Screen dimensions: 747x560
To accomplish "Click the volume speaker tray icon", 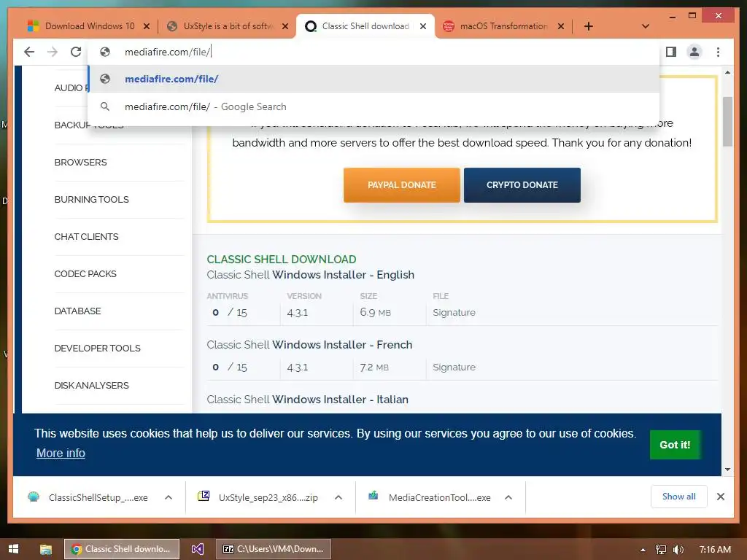I will pyautogui.click(x=678, y=550).
